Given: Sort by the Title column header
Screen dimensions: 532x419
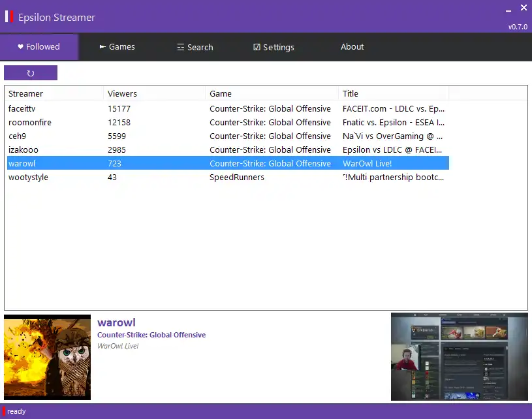Looking at the screenshot, I should coord(394,93).
